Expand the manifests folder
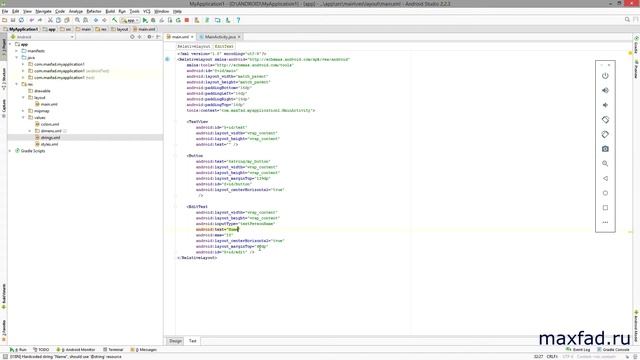This screenshot has width=640, height=360. tap(17, 51)
